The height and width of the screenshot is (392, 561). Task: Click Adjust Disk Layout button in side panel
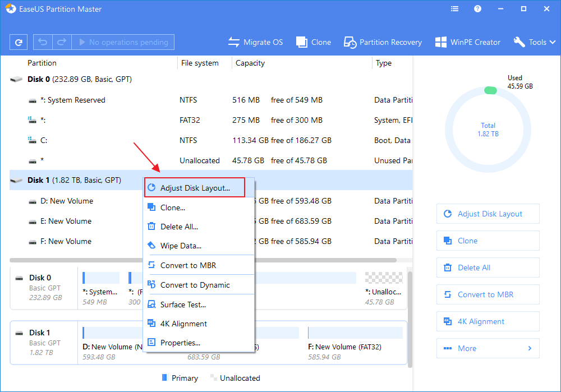pos(488,214)
